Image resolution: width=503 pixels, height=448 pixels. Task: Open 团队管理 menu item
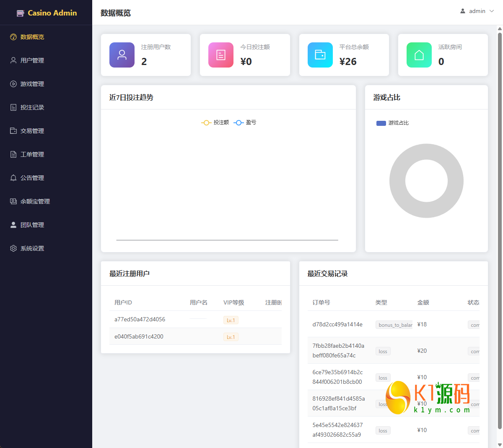[46, 225]
